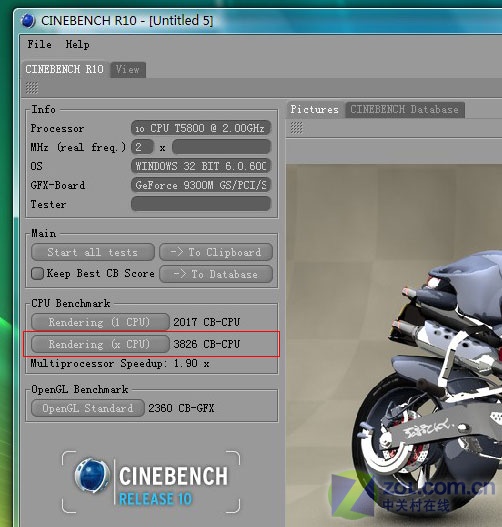Image resolution: width=502 pixels, height=527 pixels.
Task: Click the Start all tests button
Action: [x=93, y=252]
